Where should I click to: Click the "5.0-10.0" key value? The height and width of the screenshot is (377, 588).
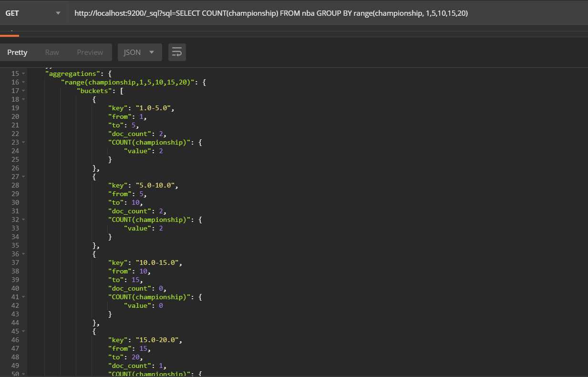pyautogui.click(x=155, y=185)
